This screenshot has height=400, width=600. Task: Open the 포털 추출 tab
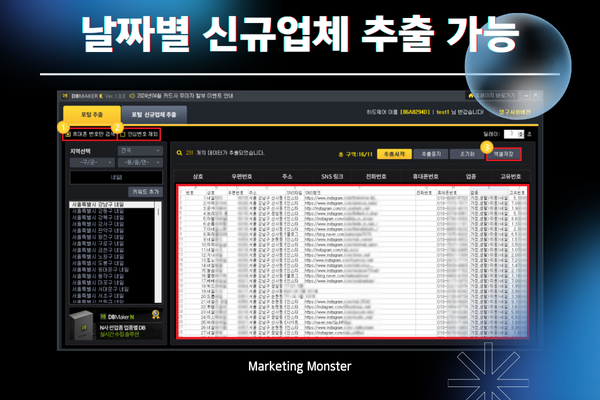(x=92, y=114)
